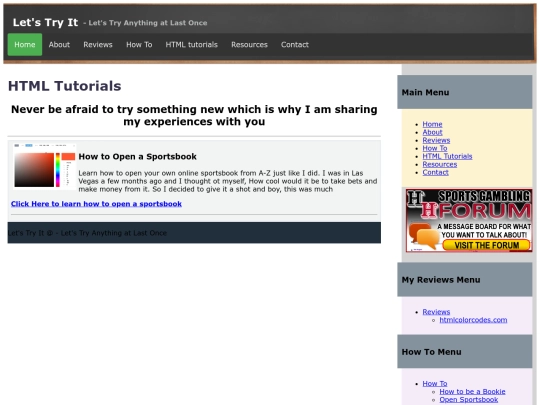This screenshot has height=405, width=540.
Task: Click the How To Menu sidebar header
Action: click(x=465, y=352)
